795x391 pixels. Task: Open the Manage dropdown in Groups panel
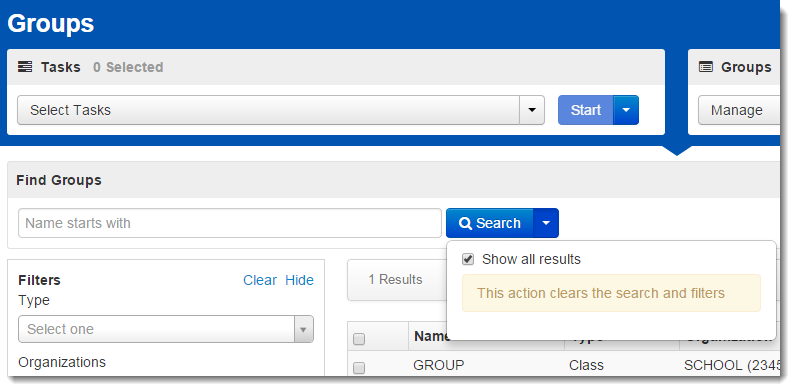click(x=739, y=110)
